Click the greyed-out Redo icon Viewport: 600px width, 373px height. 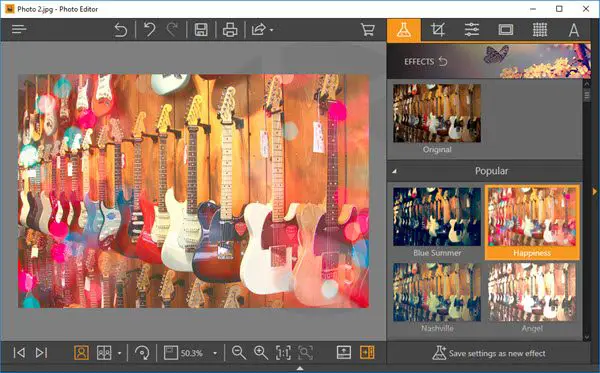click(172, 29)
